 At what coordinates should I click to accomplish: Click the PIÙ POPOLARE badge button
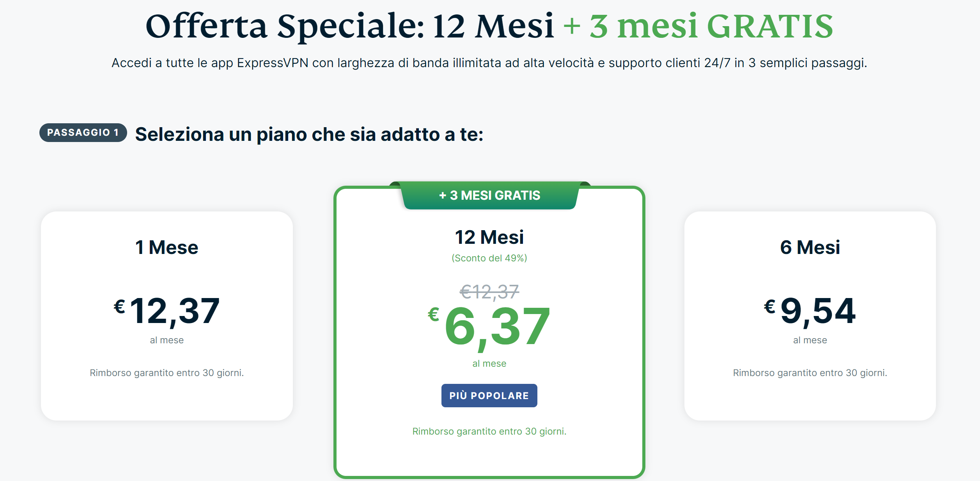click(489, 396)
